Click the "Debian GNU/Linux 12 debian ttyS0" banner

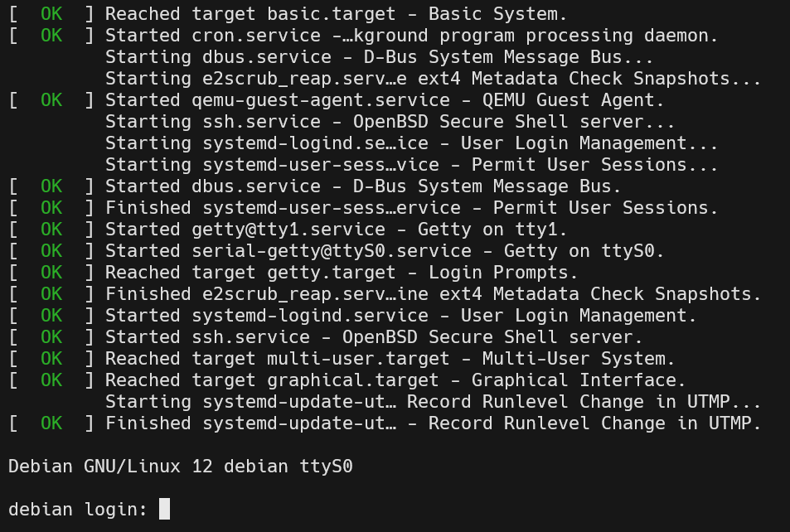click(x=181, y=467)
